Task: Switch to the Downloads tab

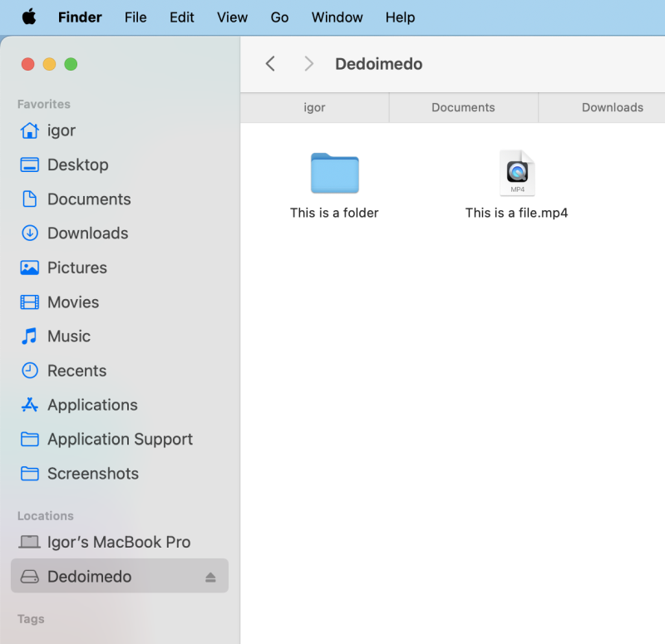Action: pyautogui.click(x=612, y=107)
